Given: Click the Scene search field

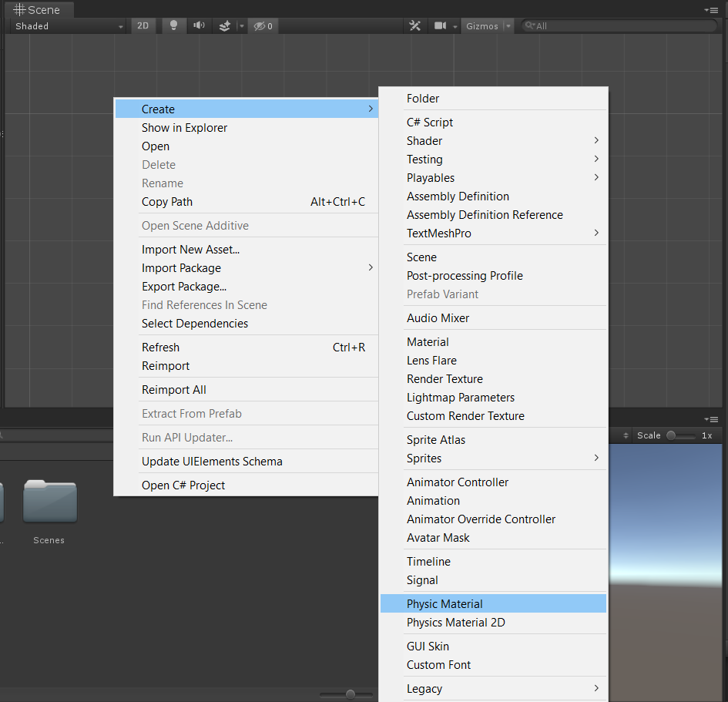Looking at the screenshot, I should [619, 26].
